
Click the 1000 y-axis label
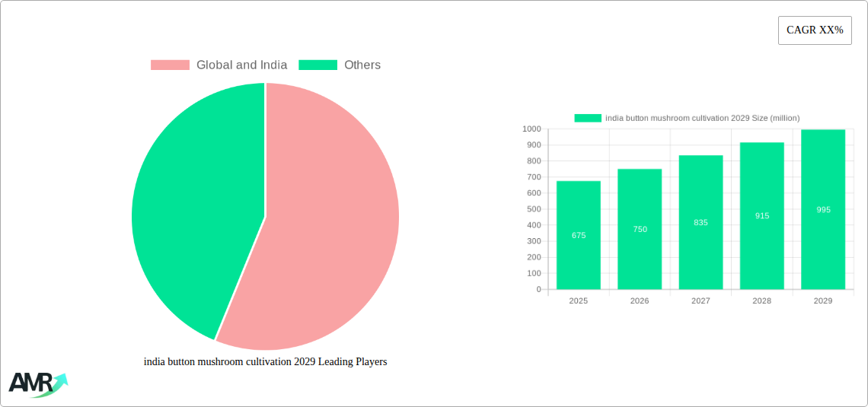click(531, 129)
